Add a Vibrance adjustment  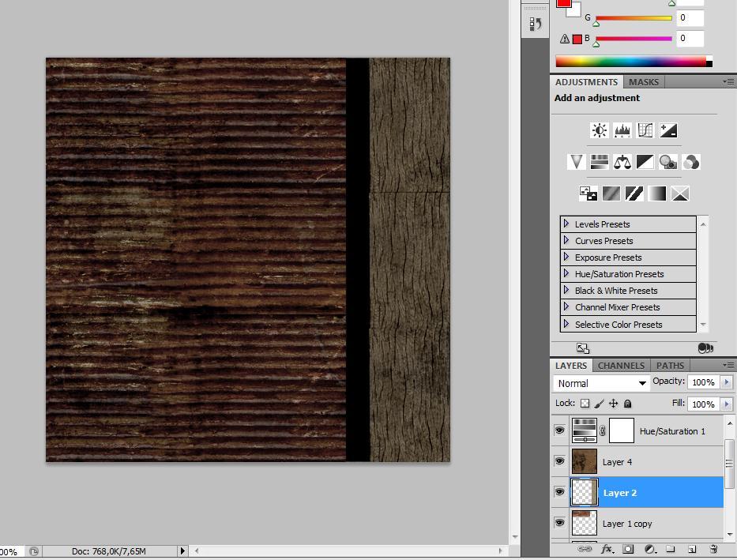click(x=577, y=162)
